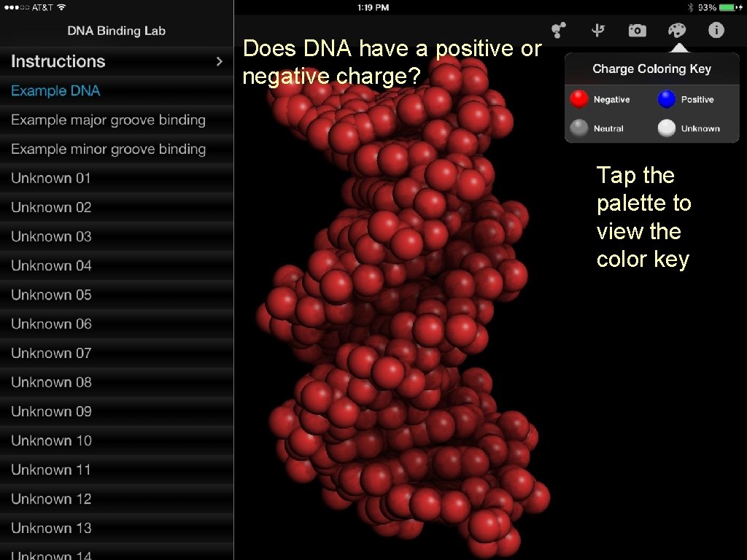Viewport: 747px width, 560px height.
Task: Open the Charge Coloring Key palette icon
Action: 676,30
